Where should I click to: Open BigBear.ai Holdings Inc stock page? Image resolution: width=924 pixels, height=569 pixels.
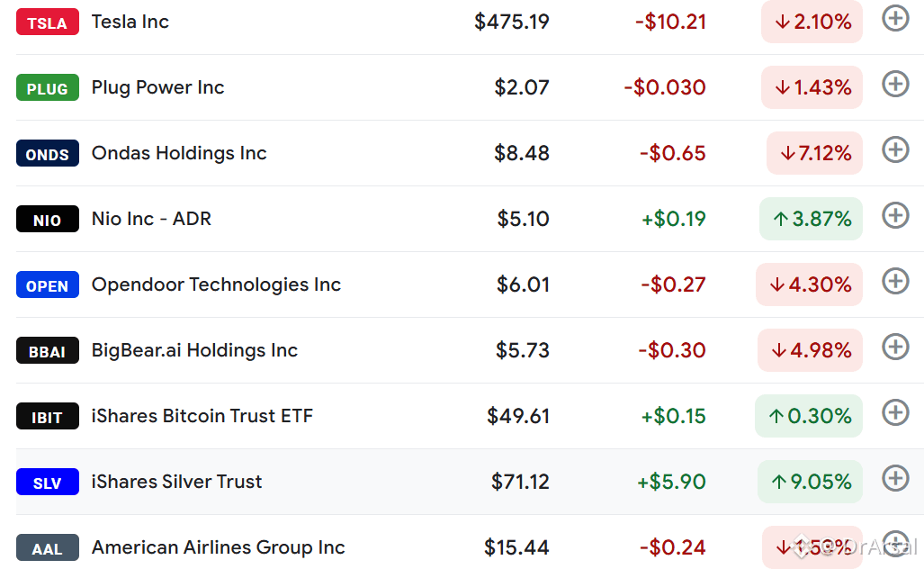pos(194,350)
